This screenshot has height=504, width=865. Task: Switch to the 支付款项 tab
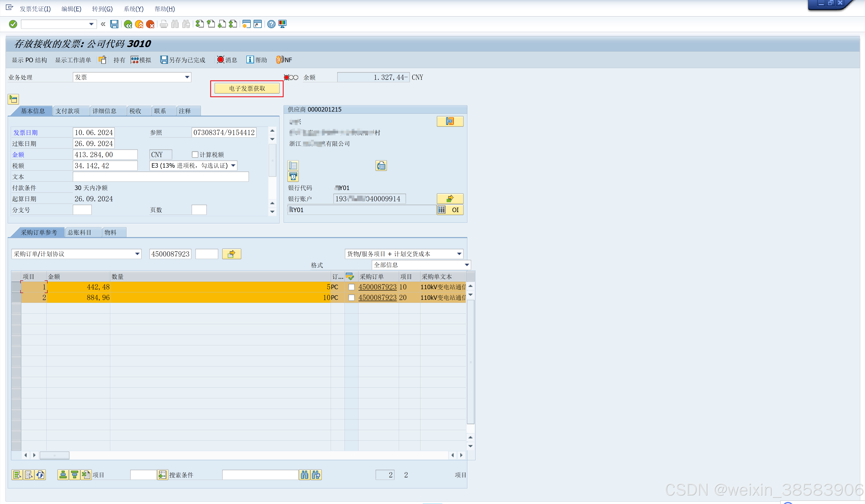68,111
